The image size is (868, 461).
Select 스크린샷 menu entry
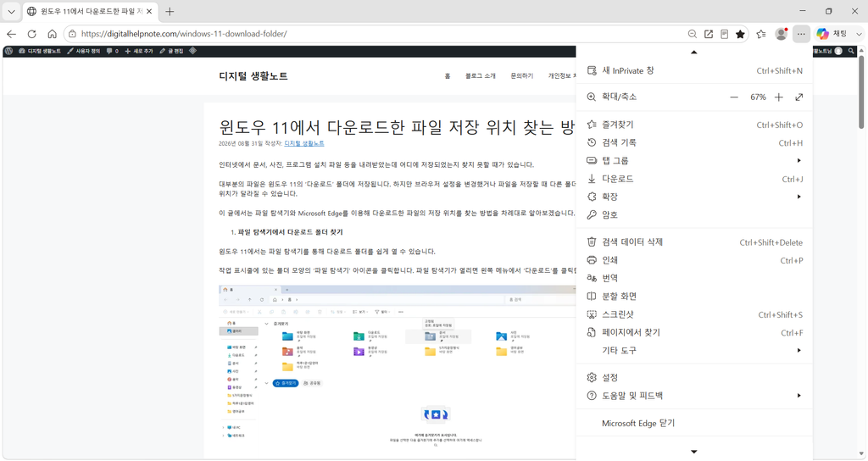click(x=694, y=314)
